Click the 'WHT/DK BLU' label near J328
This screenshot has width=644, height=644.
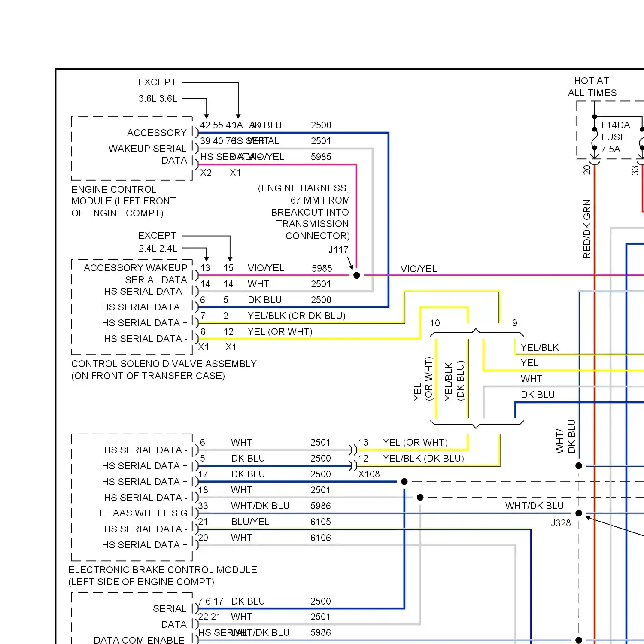[x=534, y=506]
